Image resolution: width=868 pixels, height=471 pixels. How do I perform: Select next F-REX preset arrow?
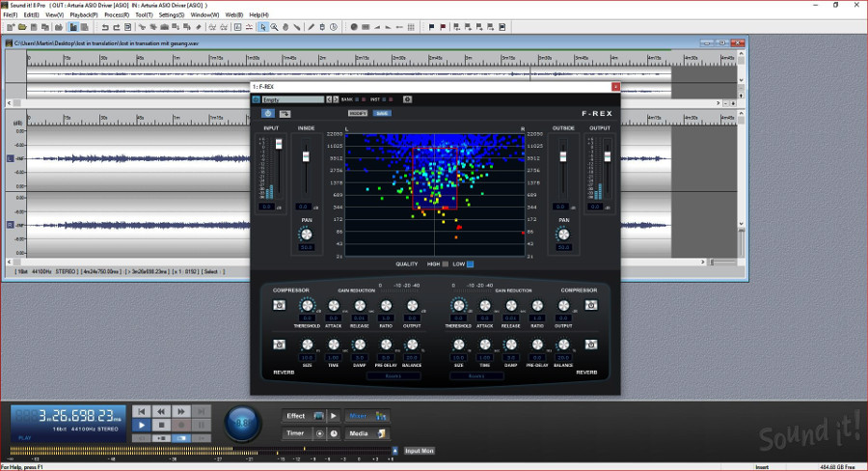click(336, 99)
